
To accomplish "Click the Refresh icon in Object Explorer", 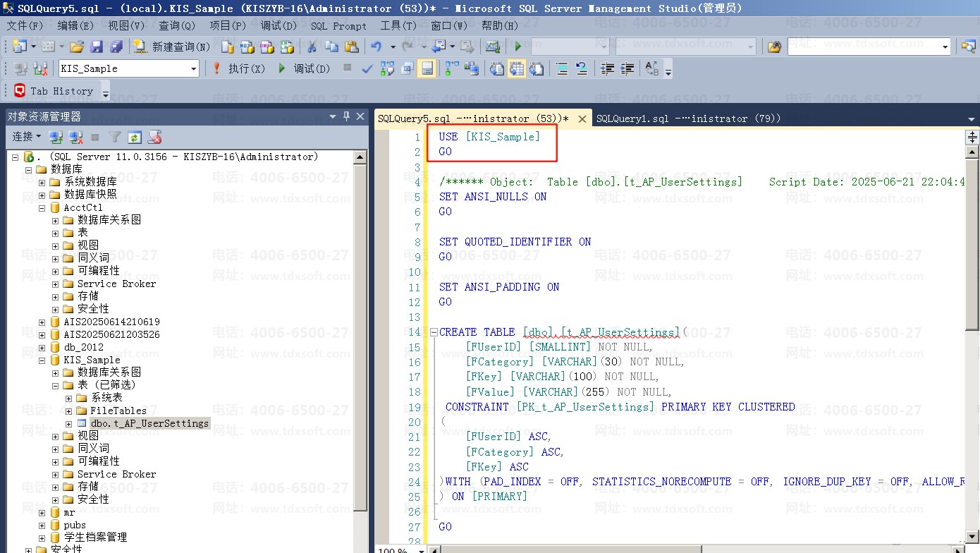I will coord(135,137).
